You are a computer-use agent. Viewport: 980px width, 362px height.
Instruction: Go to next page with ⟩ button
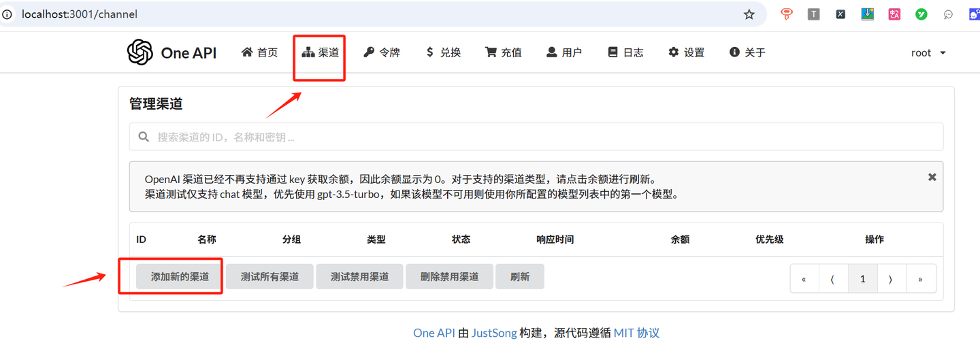(891, 279)
